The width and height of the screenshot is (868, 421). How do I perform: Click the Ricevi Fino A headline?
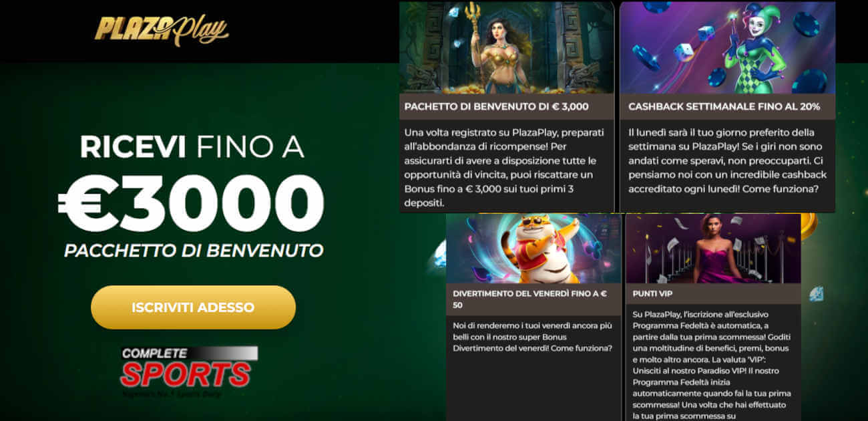192,147
